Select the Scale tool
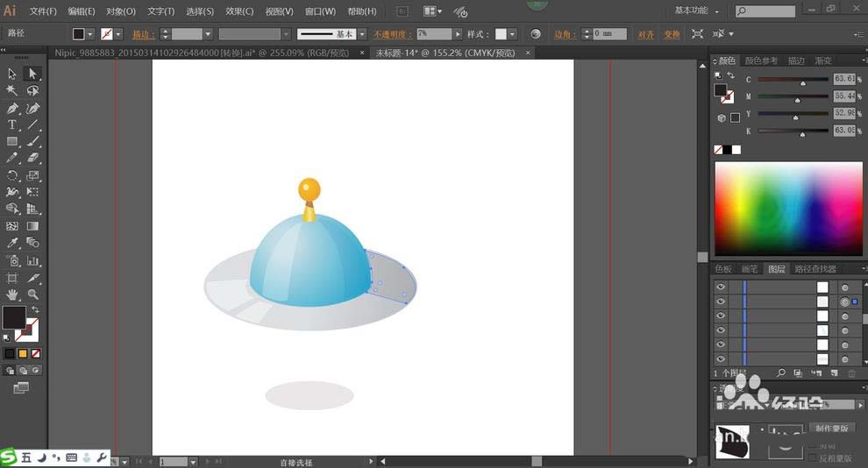This screenshot has width=868, height=468. point(32,176)
